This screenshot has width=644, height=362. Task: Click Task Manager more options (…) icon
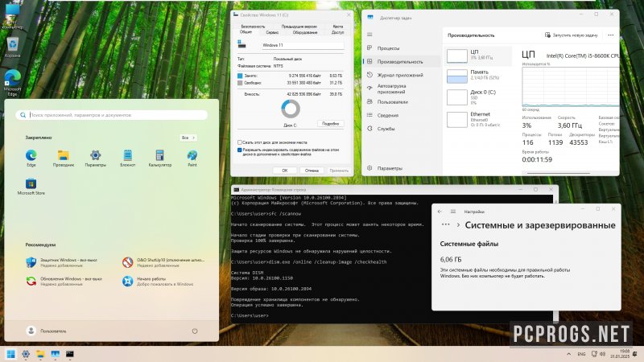611,35
